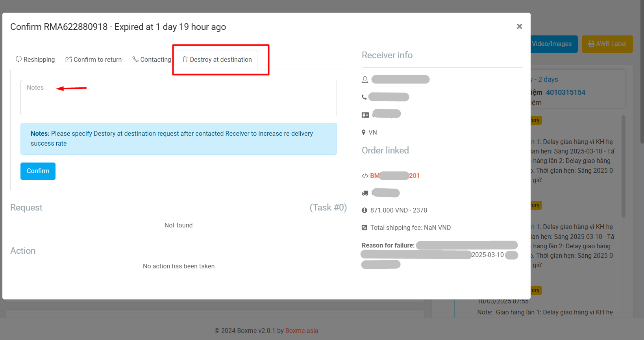644x340 pixels.
Task: Open the Boxme.asia footer link
Action: pyautogui.click(x=302, y=331)
